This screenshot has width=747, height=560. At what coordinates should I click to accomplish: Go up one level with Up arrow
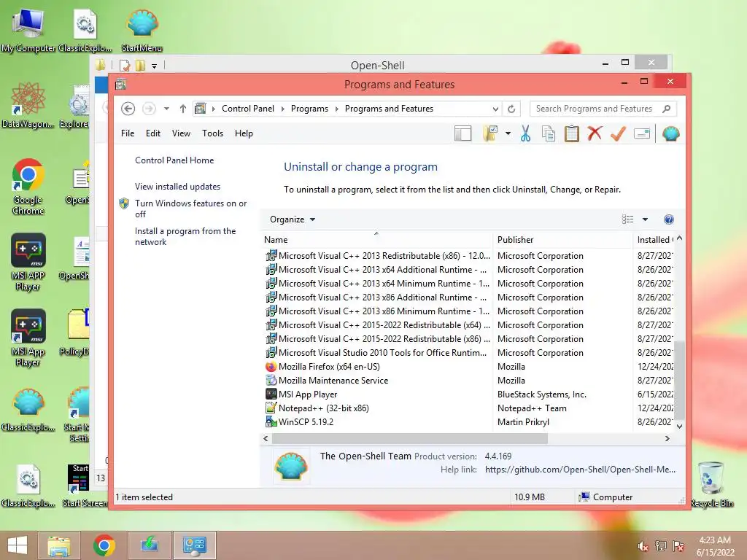pyautogui.click(x=183, y=109)
